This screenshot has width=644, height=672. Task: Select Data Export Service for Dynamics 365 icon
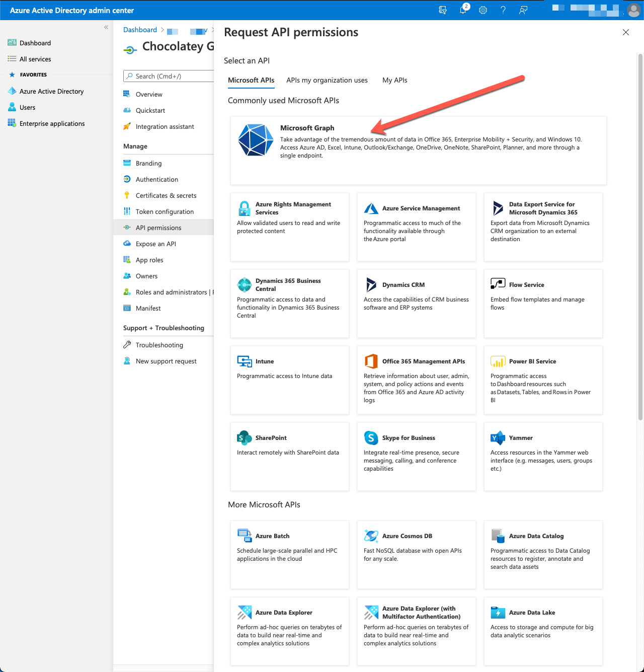(498, 208)
